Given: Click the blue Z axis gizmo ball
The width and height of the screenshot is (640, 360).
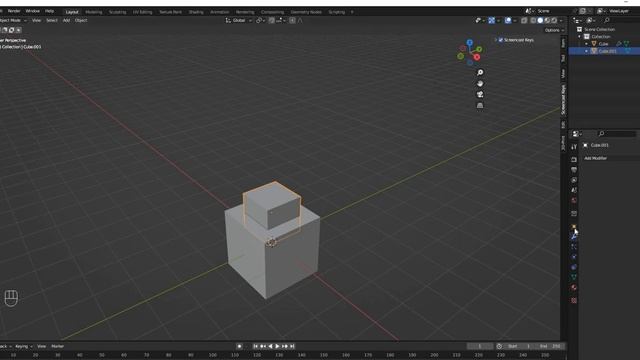Looking at the screenshot, I should 470,42.
